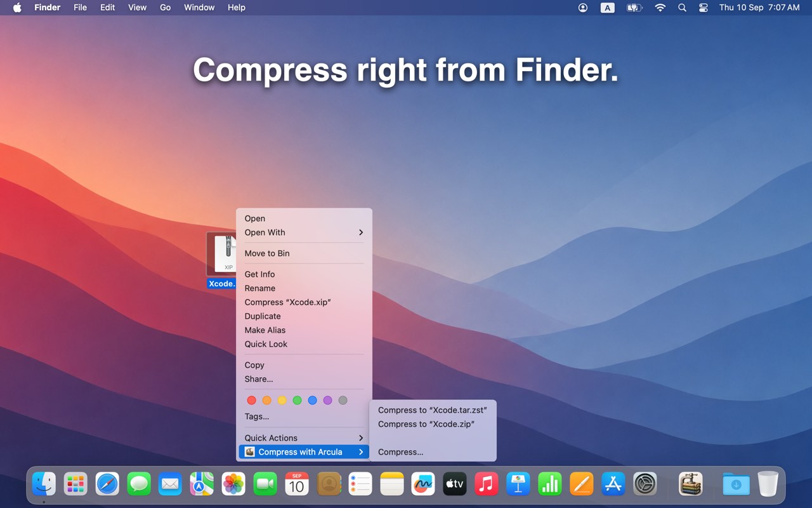Open the File menu
Screen dimensions: 812x508
[x=81, y=8]
